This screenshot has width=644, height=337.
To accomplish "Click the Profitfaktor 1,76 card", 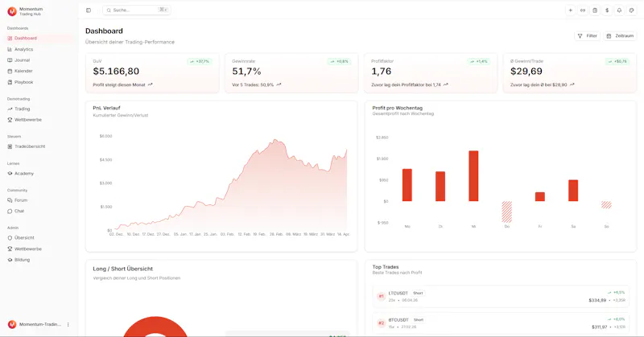I will [x=431, y=73].
